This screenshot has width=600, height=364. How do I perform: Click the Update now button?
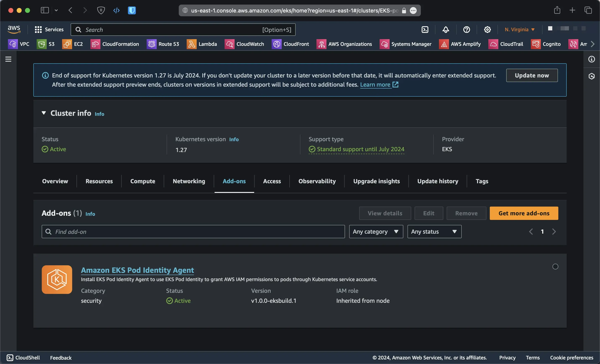pyautogui.click(x=532, y=75)
